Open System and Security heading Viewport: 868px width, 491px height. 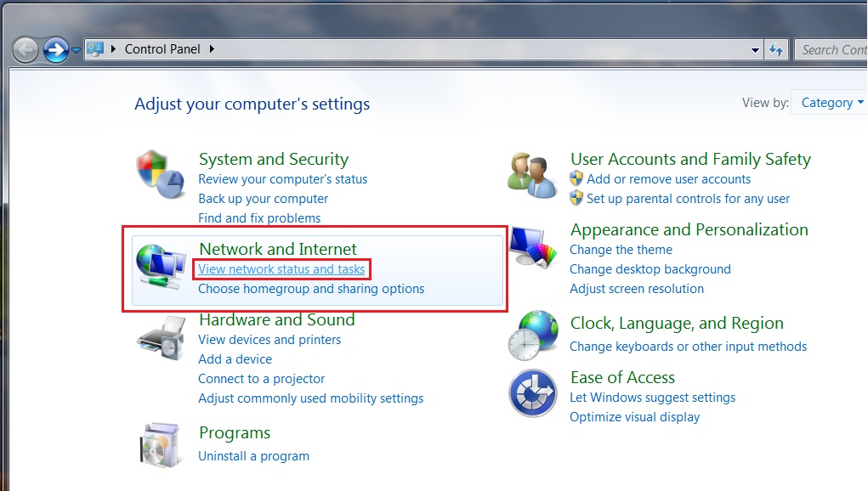pyautogui.click(x=274, y=159)
